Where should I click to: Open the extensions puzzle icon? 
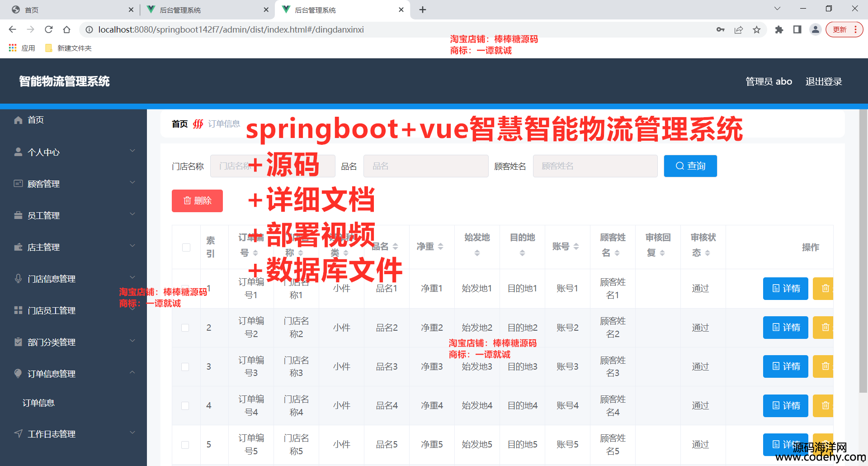pyautogui.click(x=779, y=29)
